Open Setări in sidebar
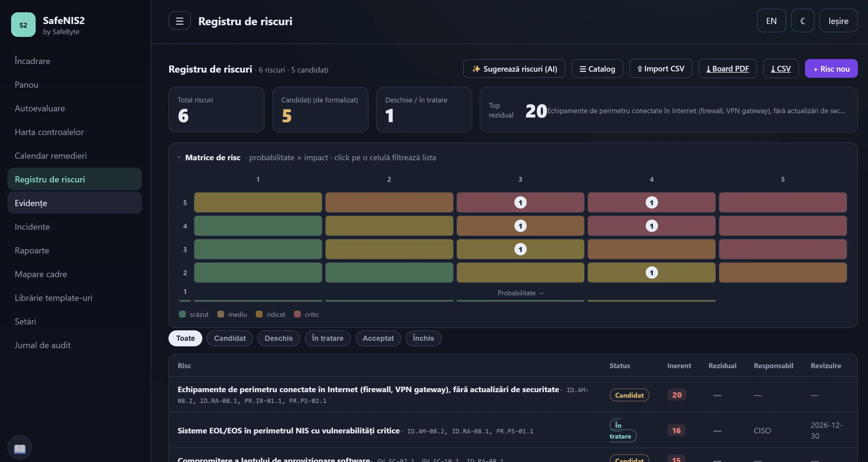868x462 pixels. [74, 321]
